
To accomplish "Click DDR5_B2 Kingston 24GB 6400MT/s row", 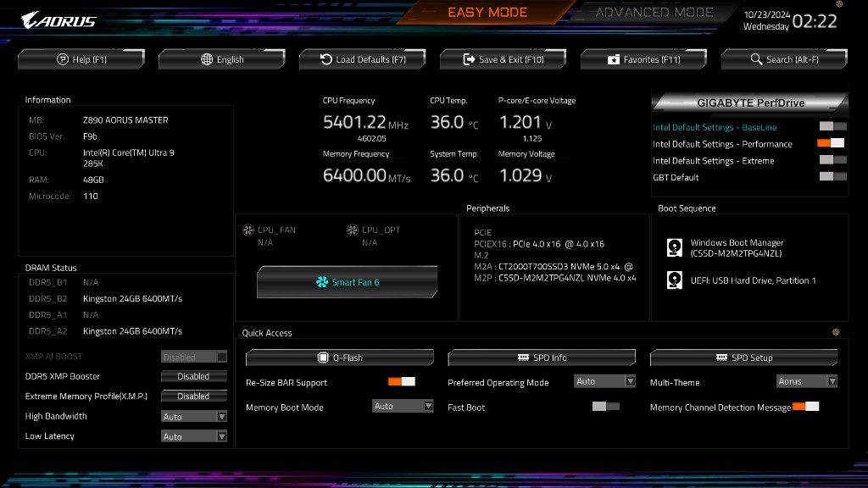I will tap(105, 299).
